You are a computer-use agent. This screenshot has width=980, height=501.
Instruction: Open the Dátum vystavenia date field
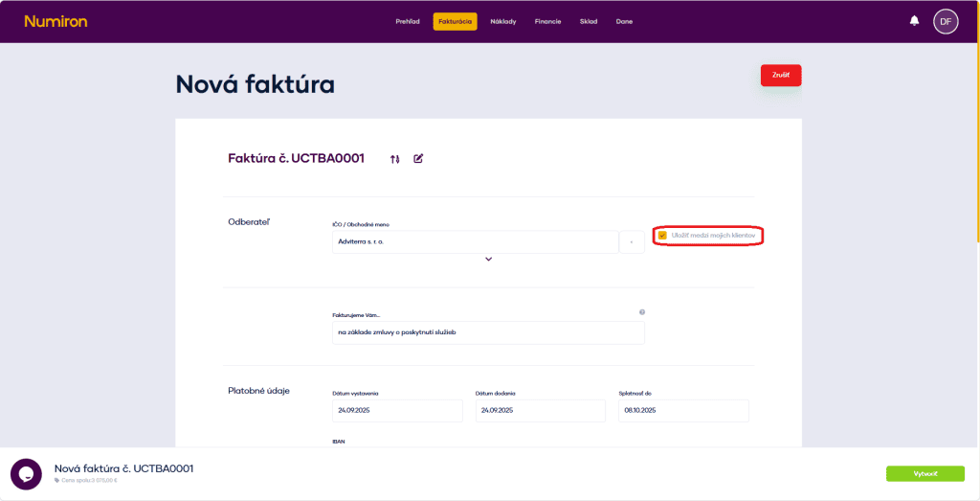click(x=397, y=411)
